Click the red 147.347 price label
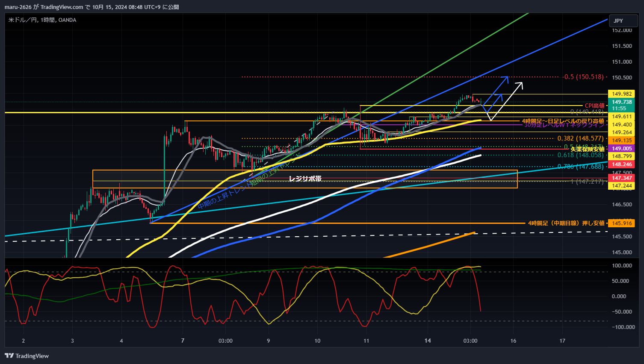Viewport: 644px width, 364px height. click(621, 178)
